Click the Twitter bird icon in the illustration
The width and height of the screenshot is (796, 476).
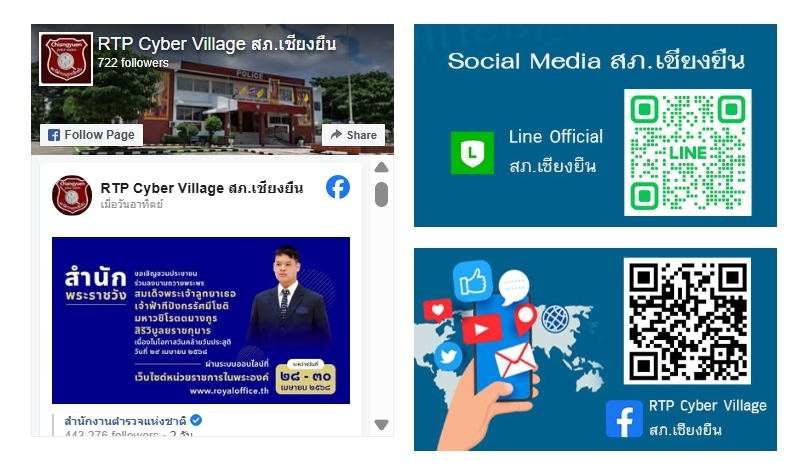pos(448,356)
